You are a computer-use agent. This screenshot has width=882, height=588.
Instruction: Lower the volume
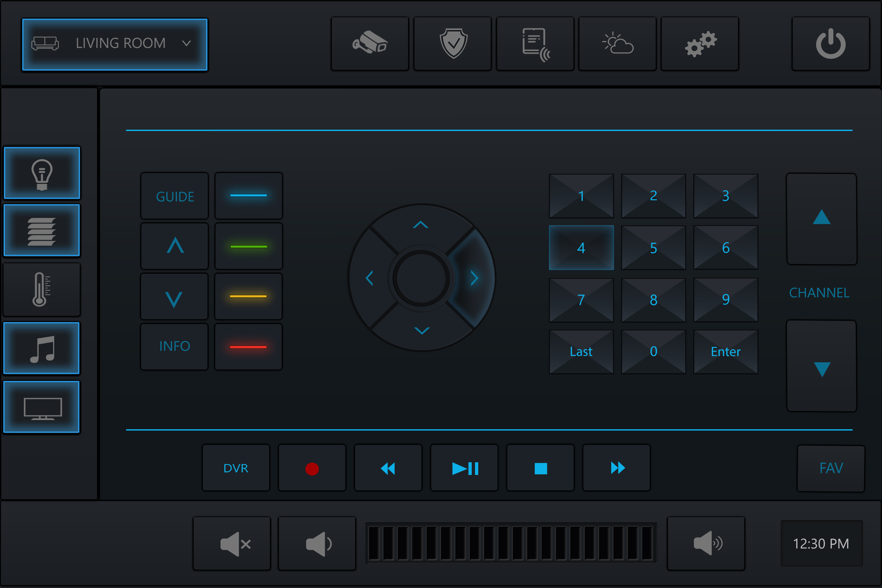(317, 543)
